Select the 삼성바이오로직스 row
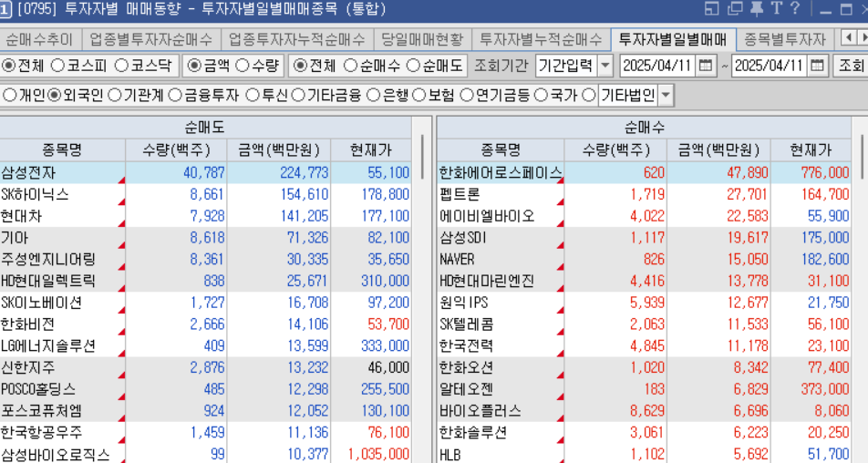 (x=205, y=454)
